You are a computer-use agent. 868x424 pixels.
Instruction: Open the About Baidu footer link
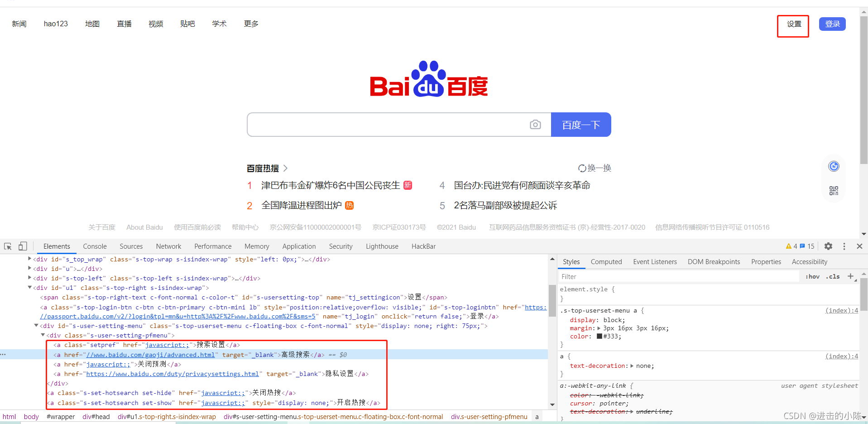point(144,227)
